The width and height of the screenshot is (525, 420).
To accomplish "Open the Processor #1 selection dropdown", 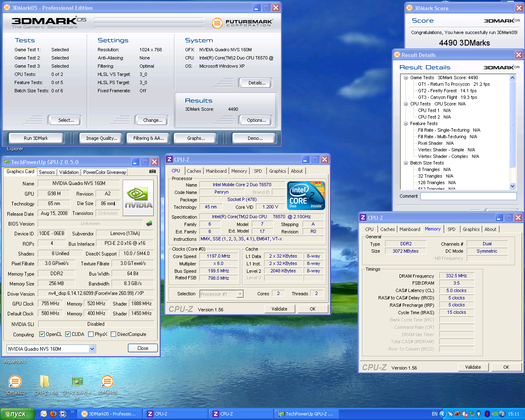I will [221, 294].
